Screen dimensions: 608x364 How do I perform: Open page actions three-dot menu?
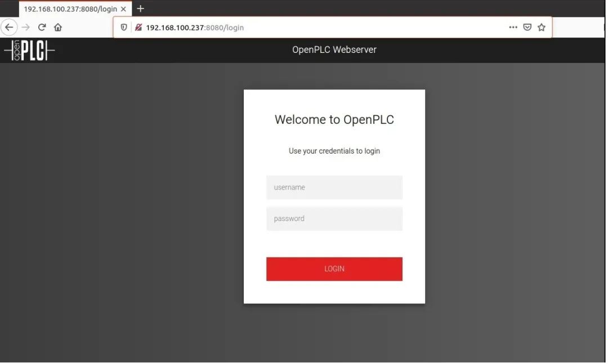[x=513, y=28]
